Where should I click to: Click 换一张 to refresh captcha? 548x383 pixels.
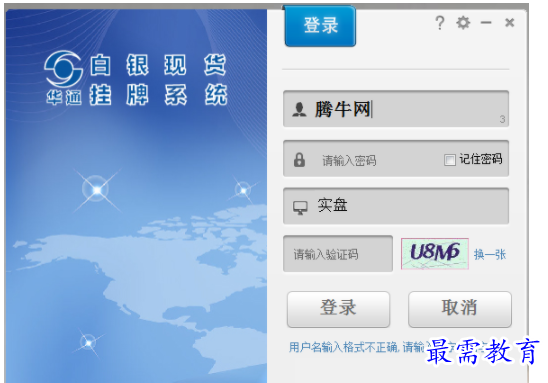point(490,254)
